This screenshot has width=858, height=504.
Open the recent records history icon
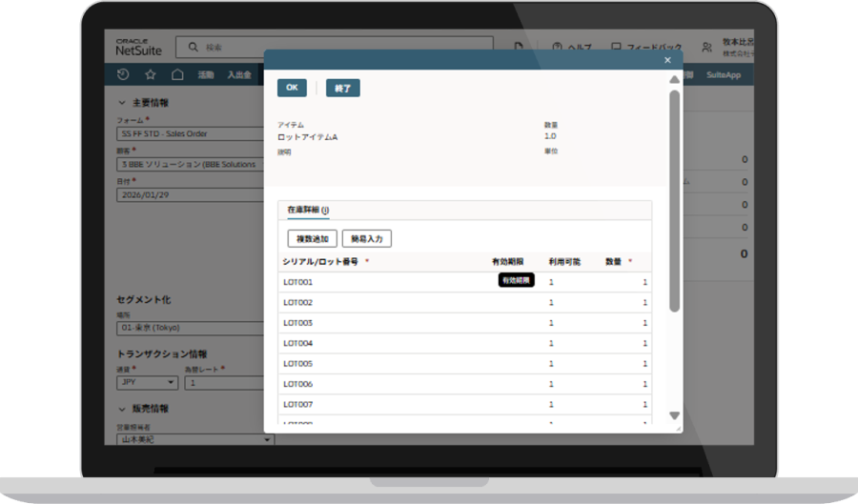point(123,74)
